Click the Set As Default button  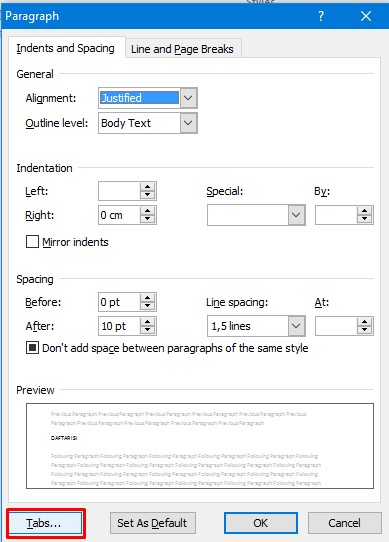point(152,523)
